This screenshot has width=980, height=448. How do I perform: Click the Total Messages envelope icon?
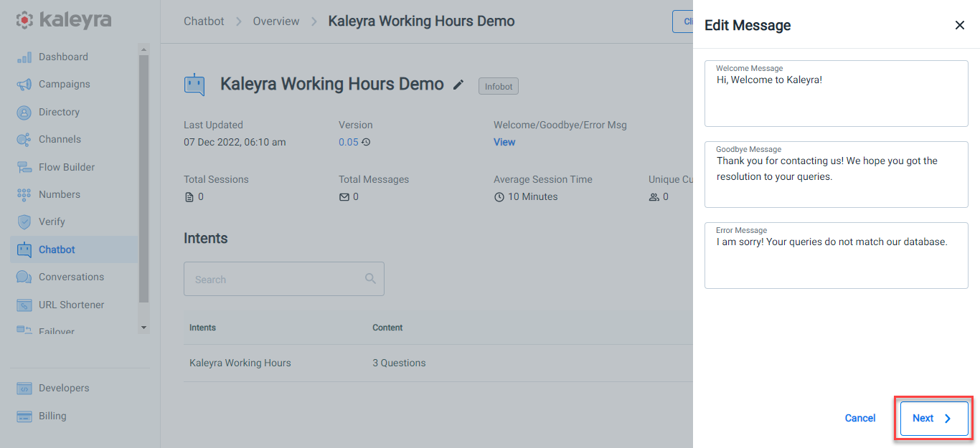click(344, 197)
